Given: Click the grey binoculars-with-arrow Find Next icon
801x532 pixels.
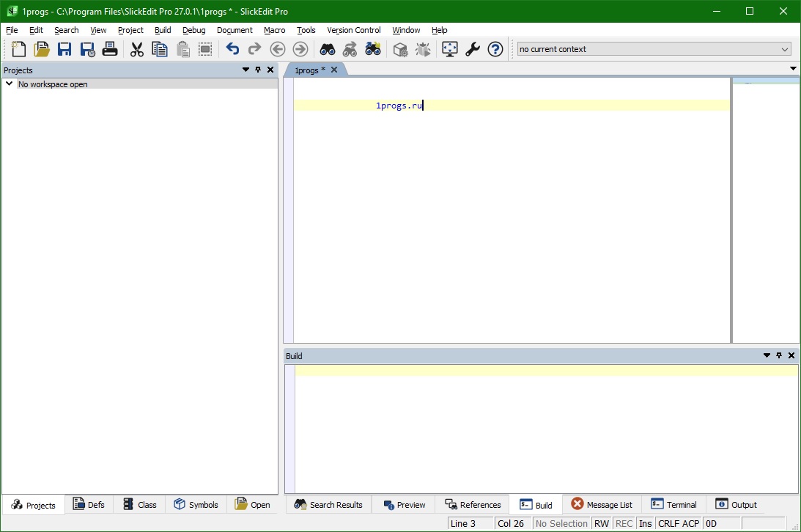Looking at the screenshot, I should click(x=350, y=49).
